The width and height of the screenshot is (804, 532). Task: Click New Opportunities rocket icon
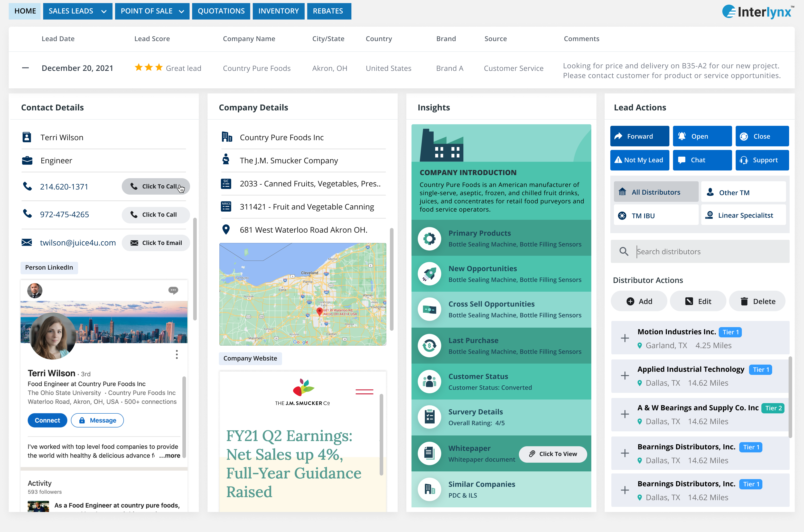coord(429,274)
